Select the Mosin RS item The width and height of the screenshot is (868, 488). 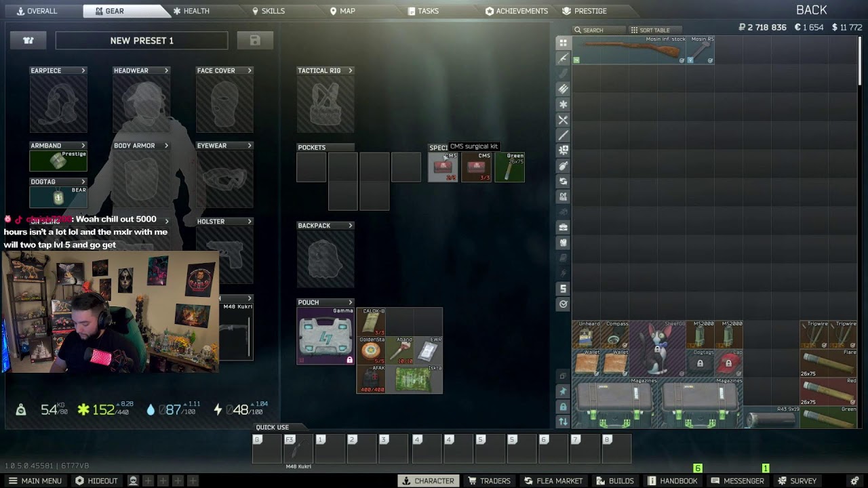click(700, 50)
